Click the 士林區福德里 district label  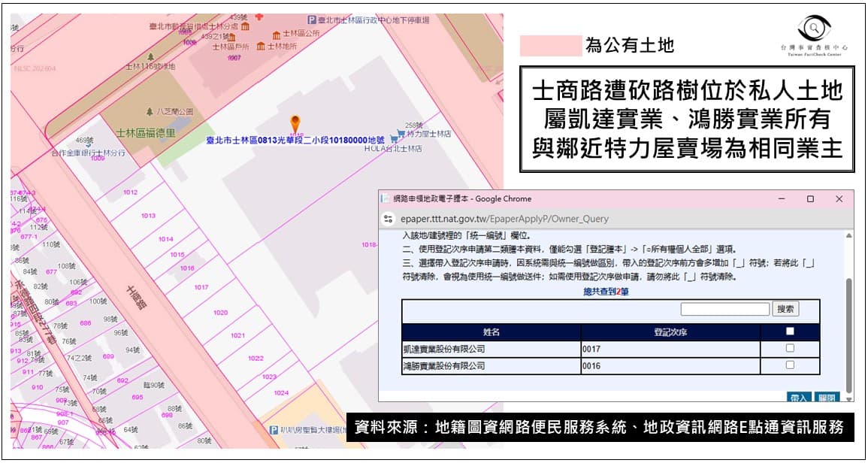(x=146, y=133)
